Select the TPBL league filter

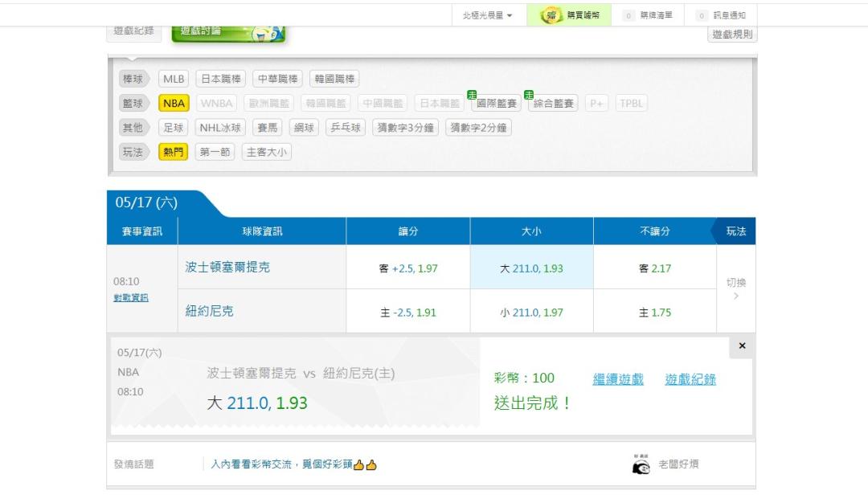(631, 104)
